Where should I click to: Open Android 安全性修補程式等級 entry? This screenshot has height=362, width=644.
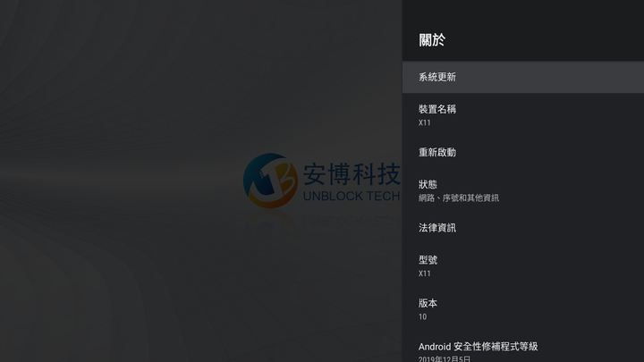click(x=523, y=347)
